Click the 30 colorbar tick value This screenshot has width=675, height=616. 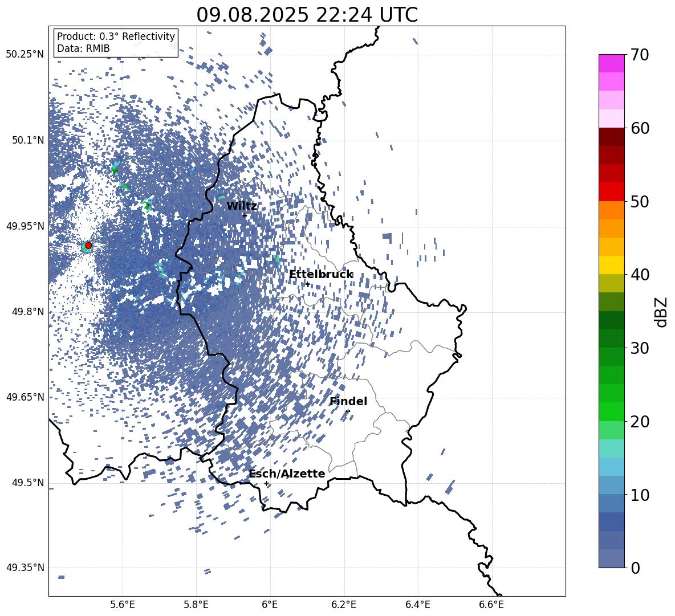coord(640,348)
